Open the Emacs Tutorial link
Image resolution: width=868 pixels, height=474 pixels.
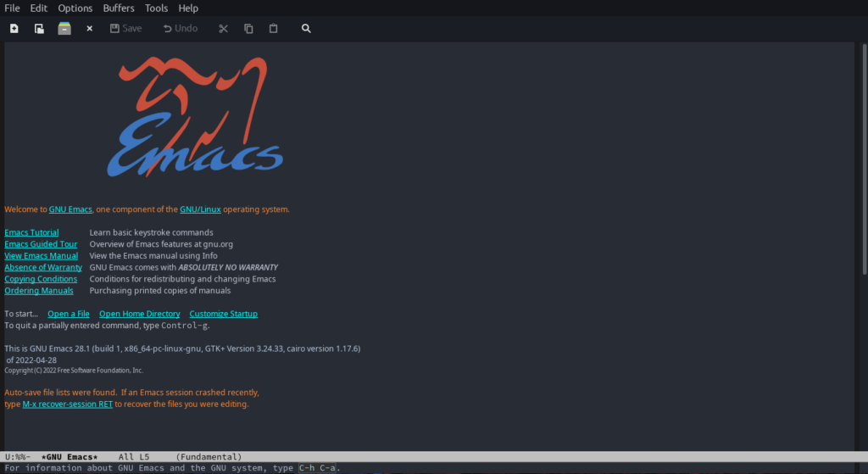point(31,232)
